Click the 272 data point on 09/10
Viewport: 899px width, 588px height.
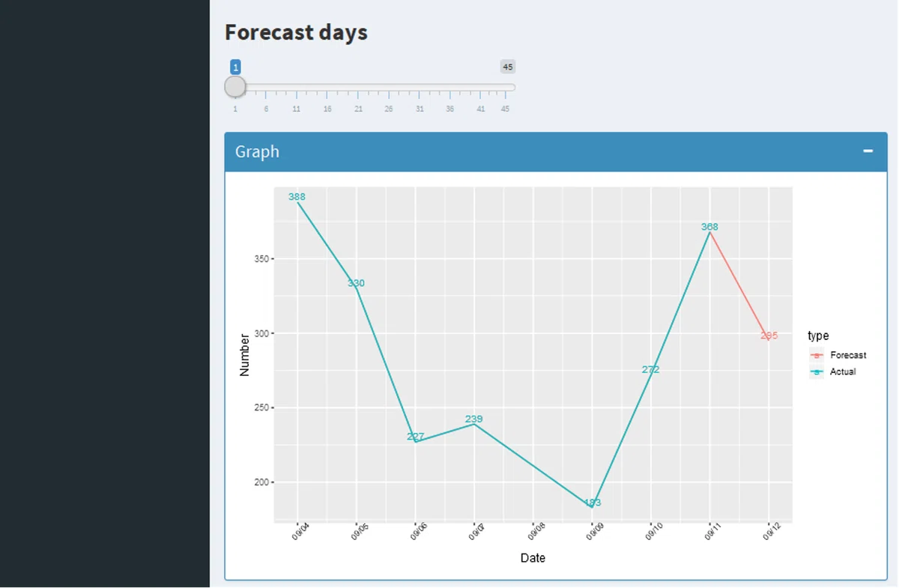point(651,370)
